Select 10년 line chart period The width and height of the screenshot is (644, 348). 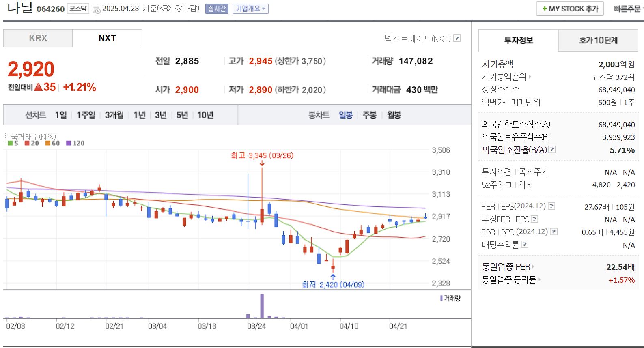pos(205,115)
